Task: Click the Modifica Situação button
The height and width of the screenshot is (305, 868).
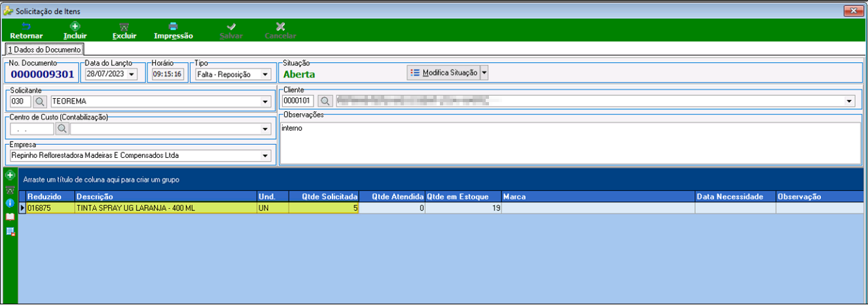Action: tap(443, 73)
